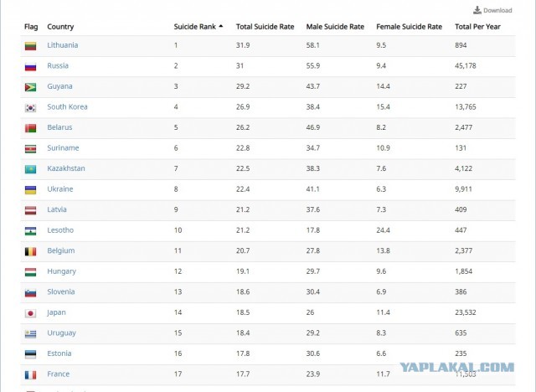Toggle the sort arrow next to Suicide Rank
Viewport: 536px width, 392px height.
pos(221,26)
